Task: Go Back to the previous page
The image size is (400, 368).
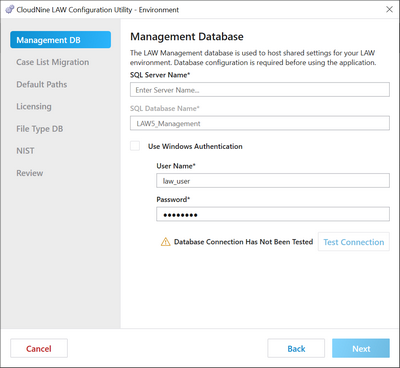Action: click(296, 348)
